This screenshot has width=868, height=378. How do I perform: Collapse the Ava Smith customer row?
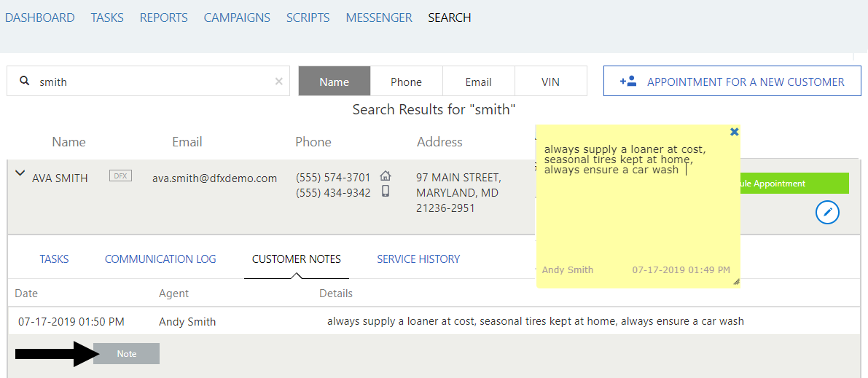tap(20, 173)
